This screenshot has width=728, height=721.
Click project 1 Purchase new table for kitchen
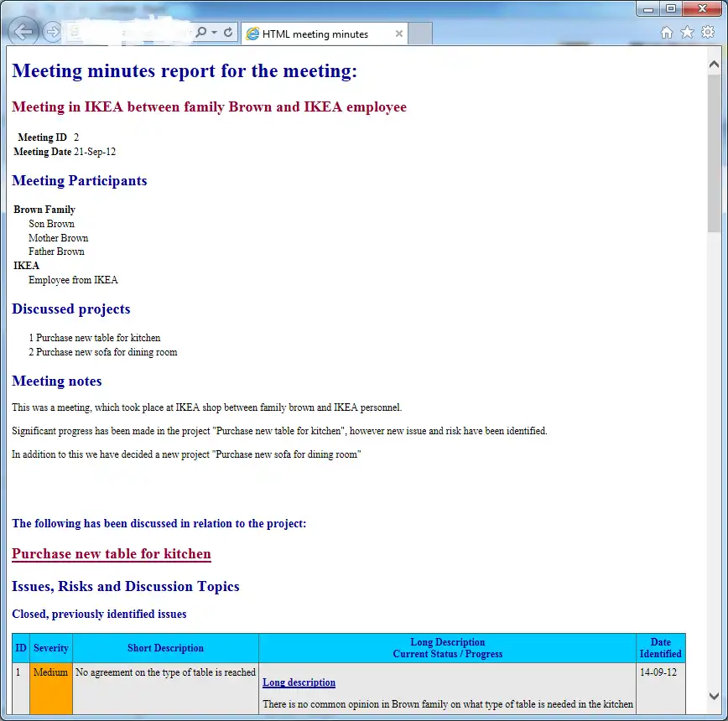point(95,338)
